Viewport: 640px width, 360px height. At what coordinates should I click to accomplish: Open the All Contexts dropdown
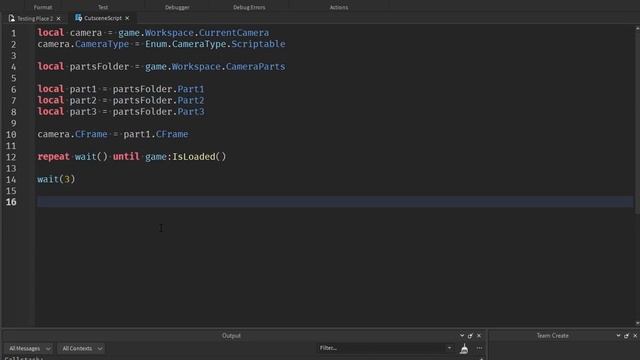(81, 348)
